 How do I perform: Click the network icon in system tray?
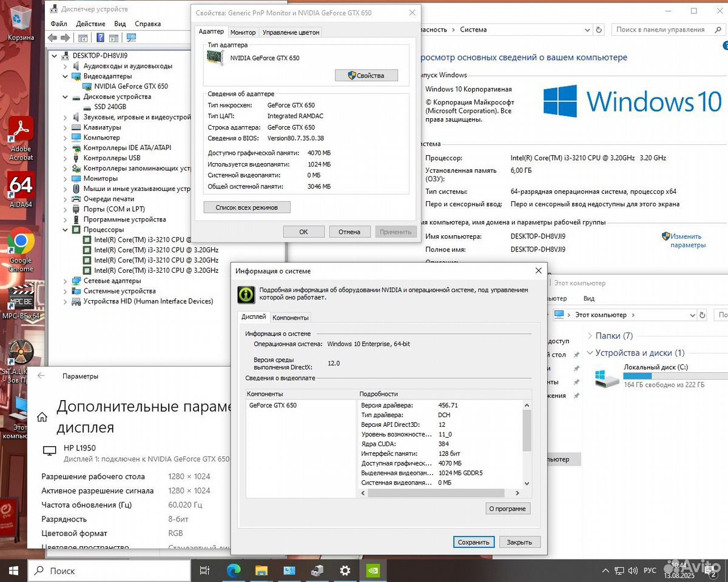tap(619, 570)
